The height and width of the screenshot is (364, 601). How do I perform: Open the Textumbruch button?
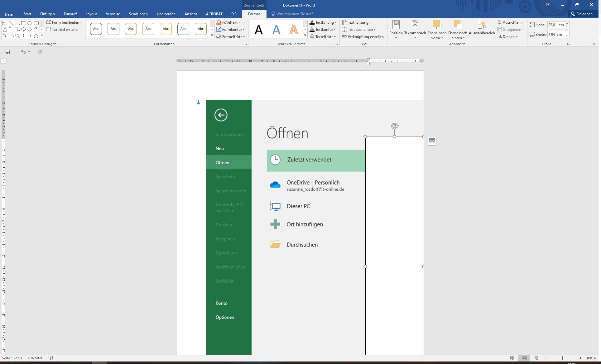pos(415,30)
